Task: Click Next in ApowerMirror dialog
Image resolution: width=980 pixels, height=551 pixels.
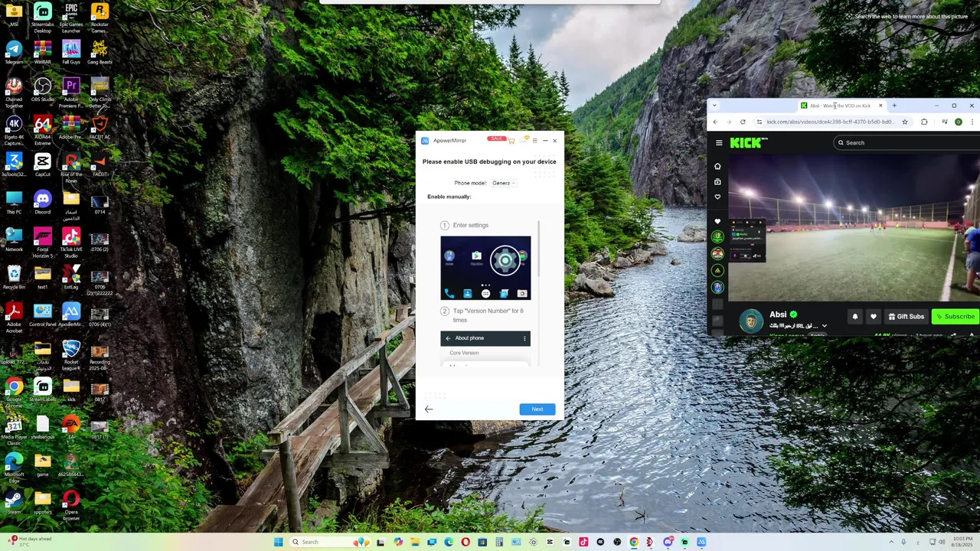Action: (x=537, y=409)
